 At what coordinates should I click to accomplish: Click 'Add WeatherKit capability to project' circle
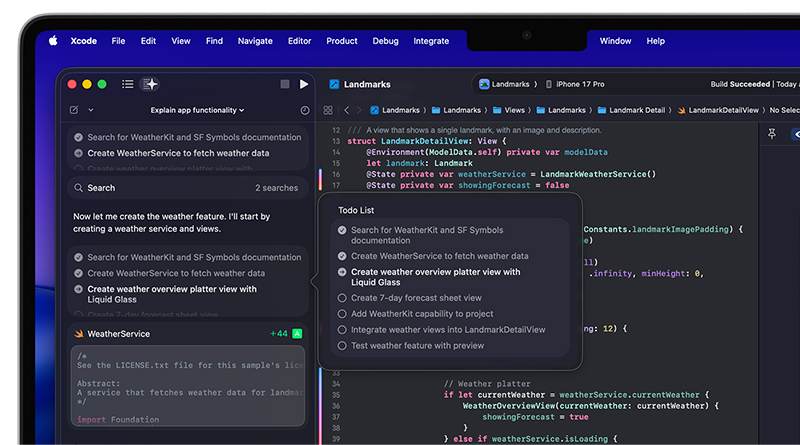click(342, 314)
